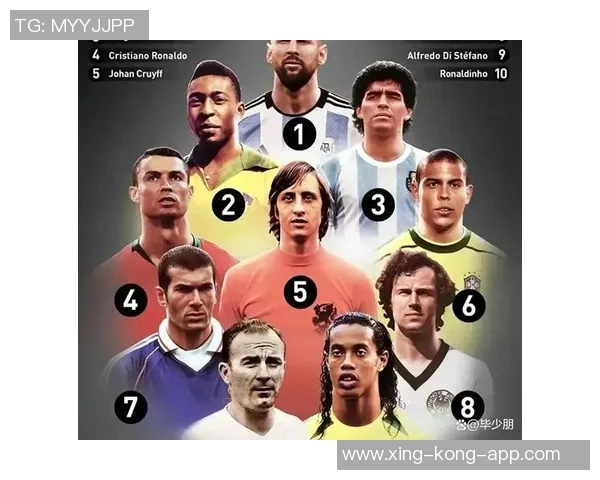The width and height of the screenshot is (600, 480).
Task: Select the eagle crest on the white jersey
Action: click(x=439, y=402)
